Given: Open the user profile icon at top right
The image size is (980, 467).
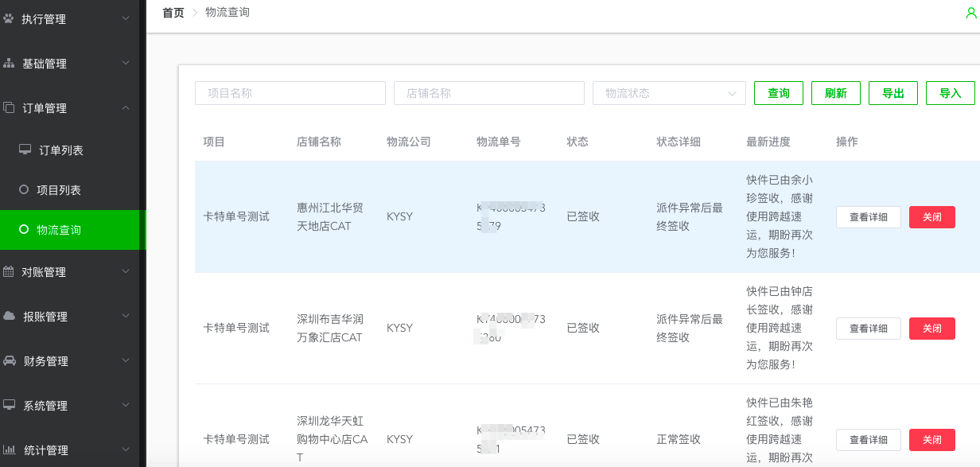Looking at the screenshot, I should [x=970, y=13].
